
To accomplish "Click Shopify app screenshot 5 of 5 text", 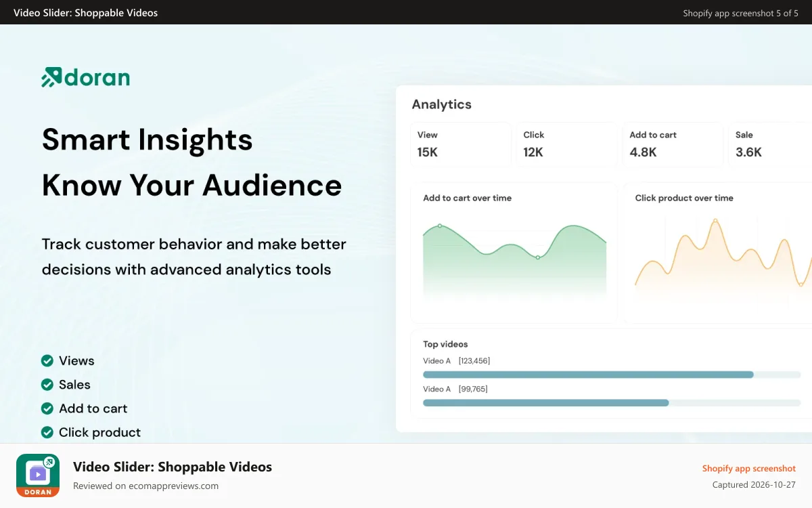I will point(741,13).
